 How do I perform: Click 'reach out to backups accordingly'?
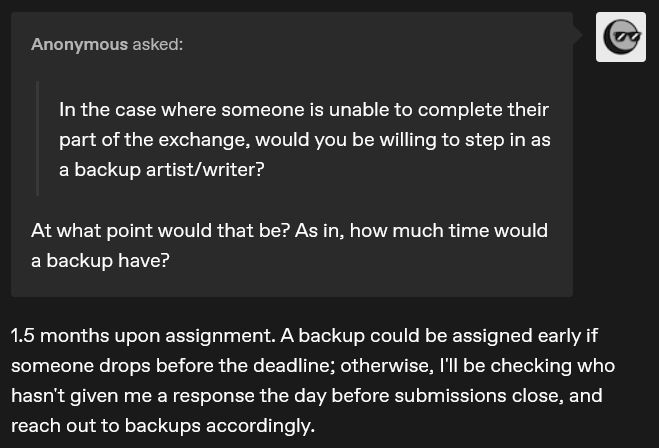click(162, 425)
